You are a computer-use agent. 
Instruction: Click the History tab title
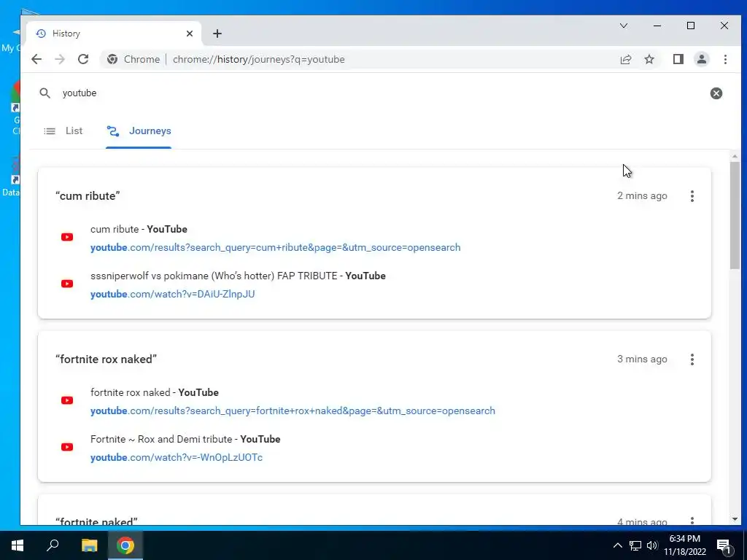(66, 34)
